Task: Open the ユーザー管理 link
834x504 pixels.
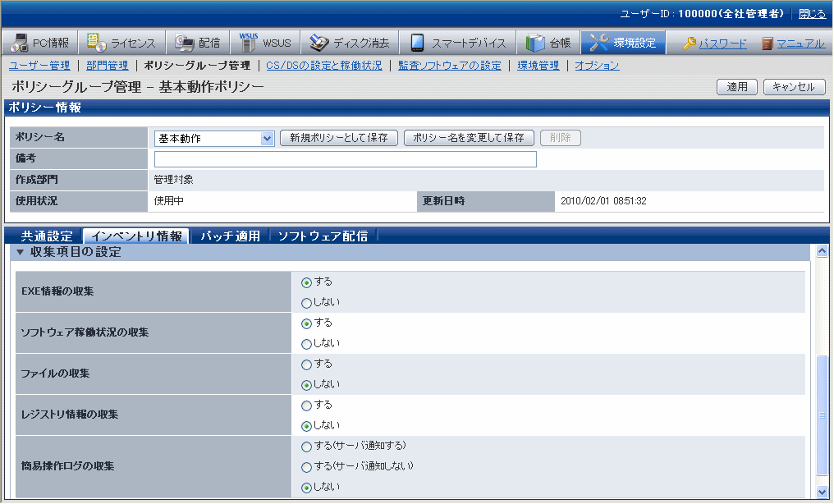Action: tap(39, 66)
